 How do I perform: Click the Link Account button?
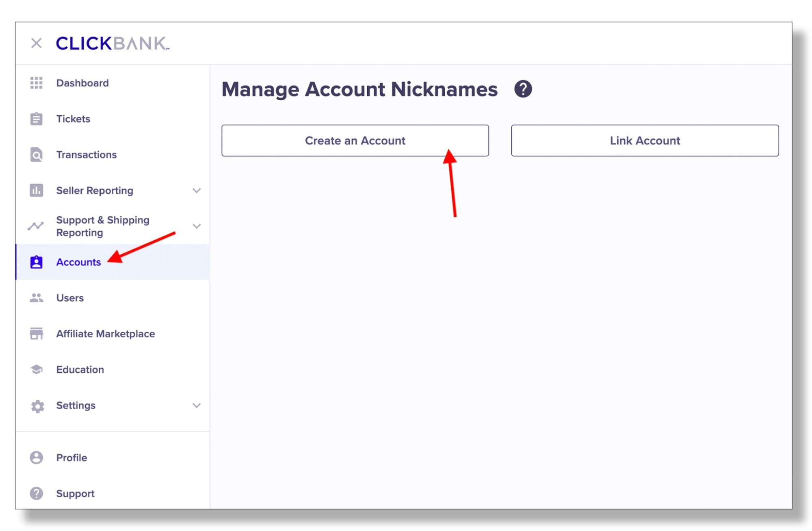tap(645, 140)
